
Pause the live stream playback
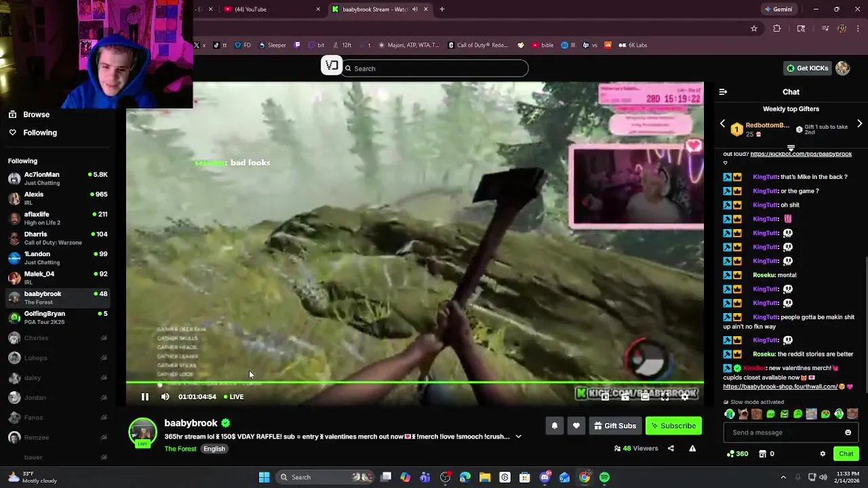(x=144, y=396)
